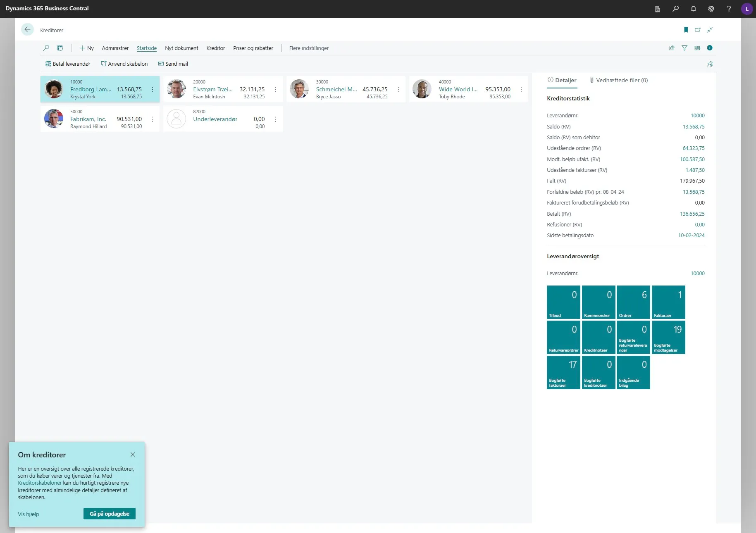Image resolution: width=756 pixels, height=533 pixels.
Task: Open the Fakturaer tile showing 1
Action: 668,302
